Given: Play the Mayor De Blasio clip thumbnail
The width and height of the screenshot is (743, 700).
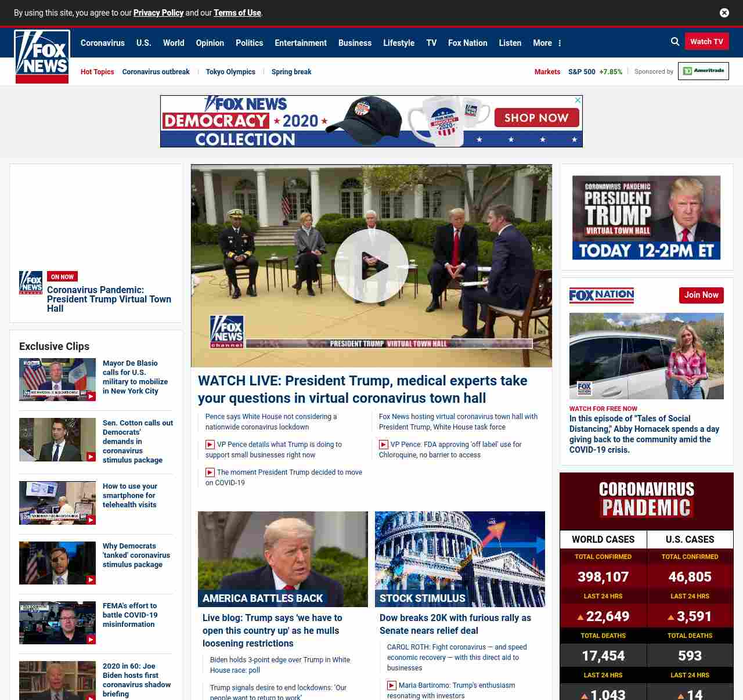Looking at the screenshot, I should [x=57, y=380].
